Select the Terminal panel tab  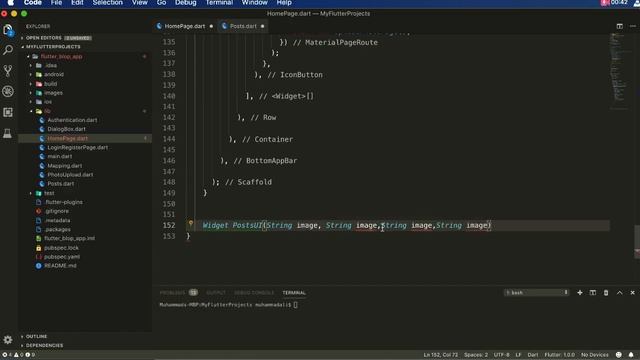[294, 293]
